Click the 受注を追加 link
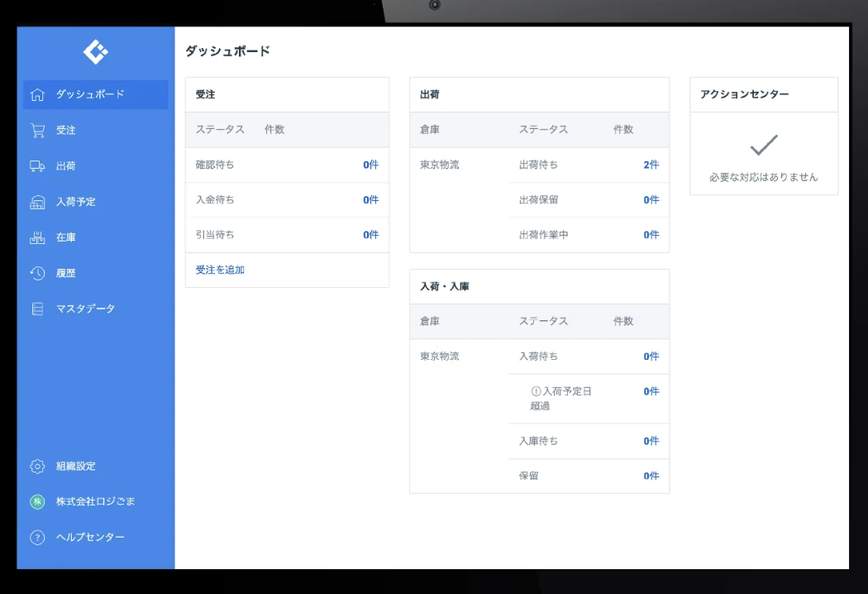Image resolution: width=868 pixels, height=594 pixels. (x=220, y=270)
